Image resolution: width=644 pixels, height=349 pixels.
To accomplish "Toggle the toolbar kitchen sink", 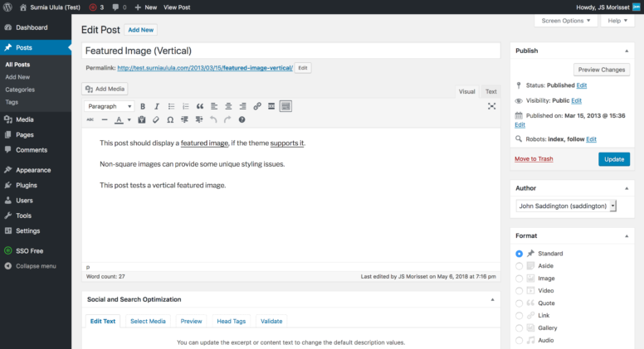I will tap(285, 106).
